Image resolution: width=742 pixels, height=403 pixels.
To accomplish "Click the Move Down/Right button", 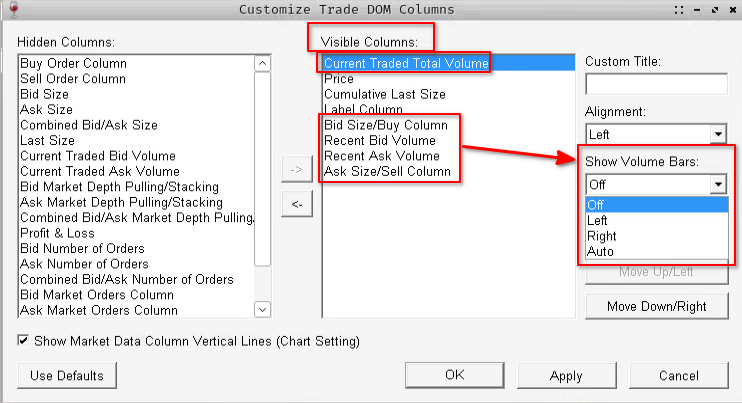I will pyautogui.click(x=656, y=307).
